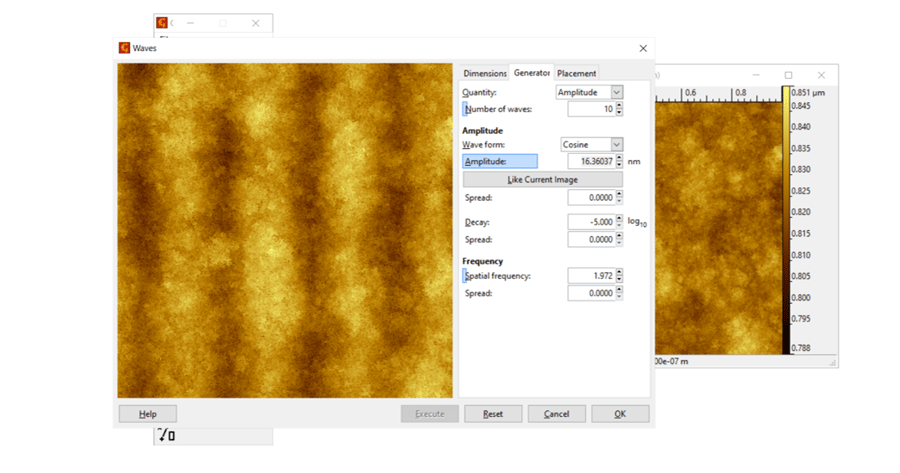The image size is (900, 473).
Task: Minimize the background data window
Action: pyautogui.click(x=756, y=75)
